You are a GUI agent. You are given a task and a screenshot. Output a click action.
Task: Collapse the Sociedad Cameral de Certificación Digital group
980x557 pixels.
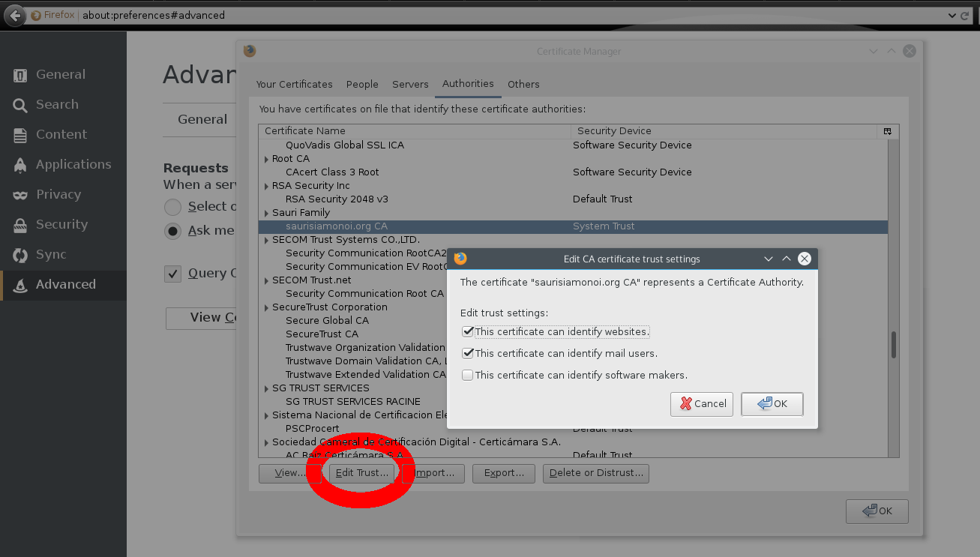266,442
